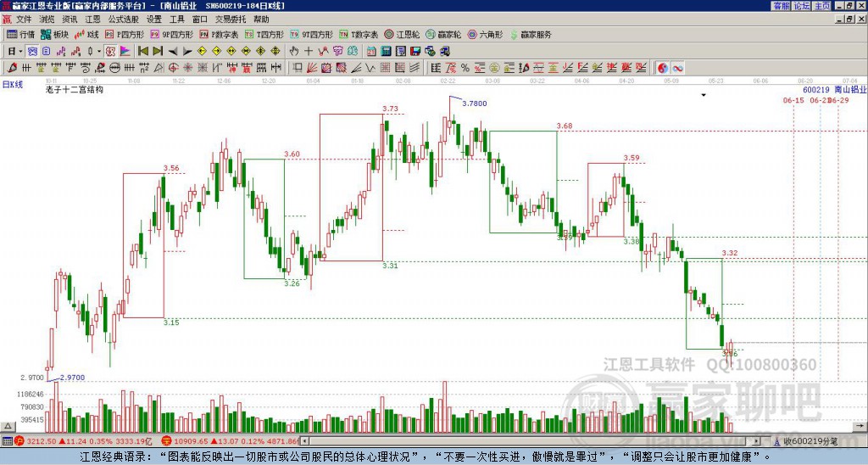
Task: Click the horizontal scrollbar right arrow
Action: coord(757,441)
